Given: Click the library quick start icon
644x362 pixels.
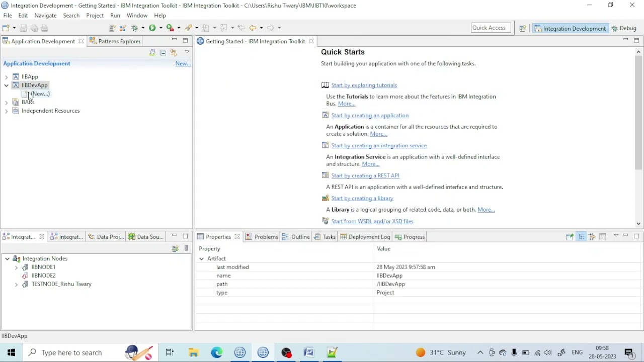Looking at the screenshot, I should point(325,198).
